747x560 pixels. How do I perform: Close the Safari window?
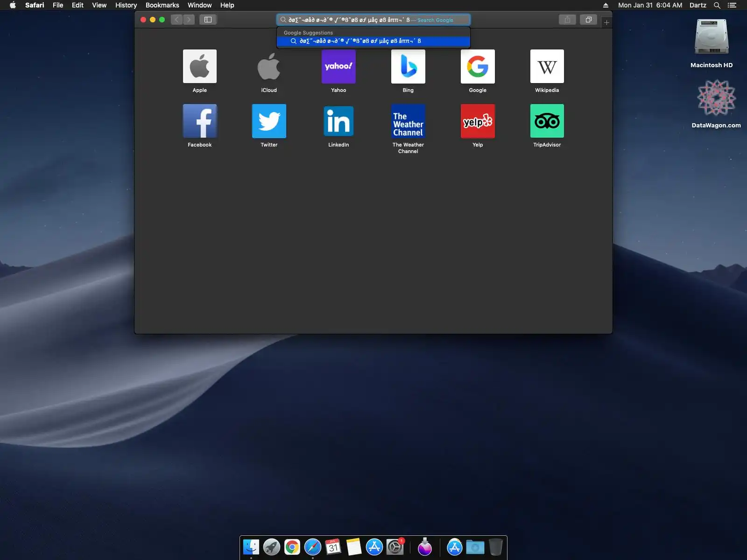(143, 20)
